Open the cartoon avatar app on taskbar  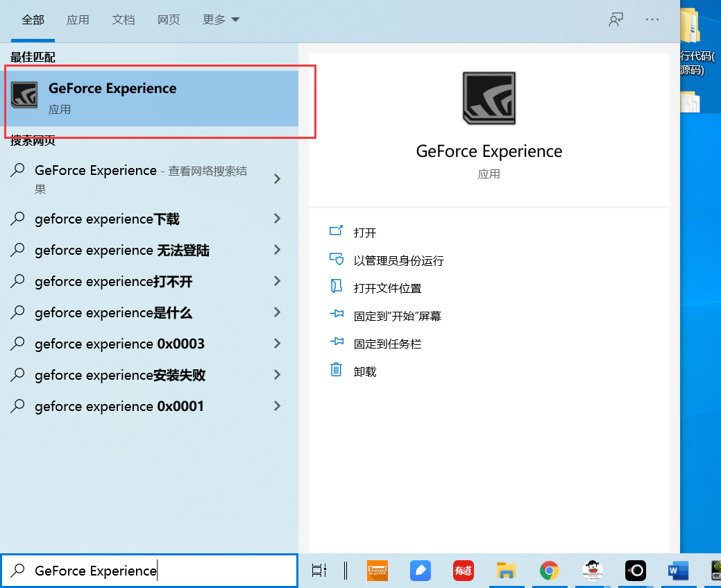click(592, 571)
